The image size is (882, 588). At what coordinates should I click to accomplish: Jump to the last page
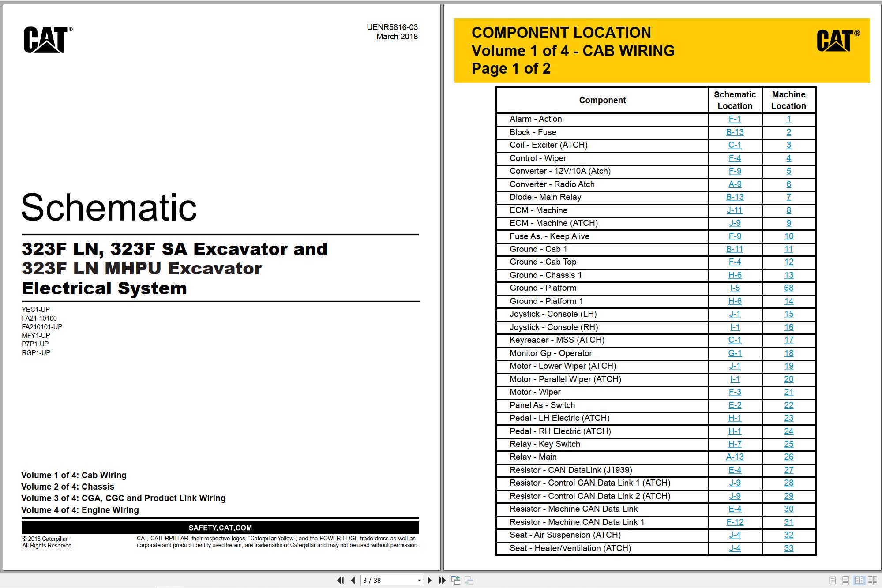point(442,580)
